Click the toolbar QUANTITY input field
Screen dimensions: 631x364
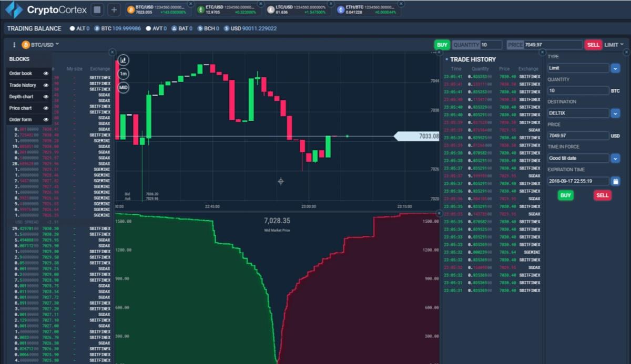477,45
